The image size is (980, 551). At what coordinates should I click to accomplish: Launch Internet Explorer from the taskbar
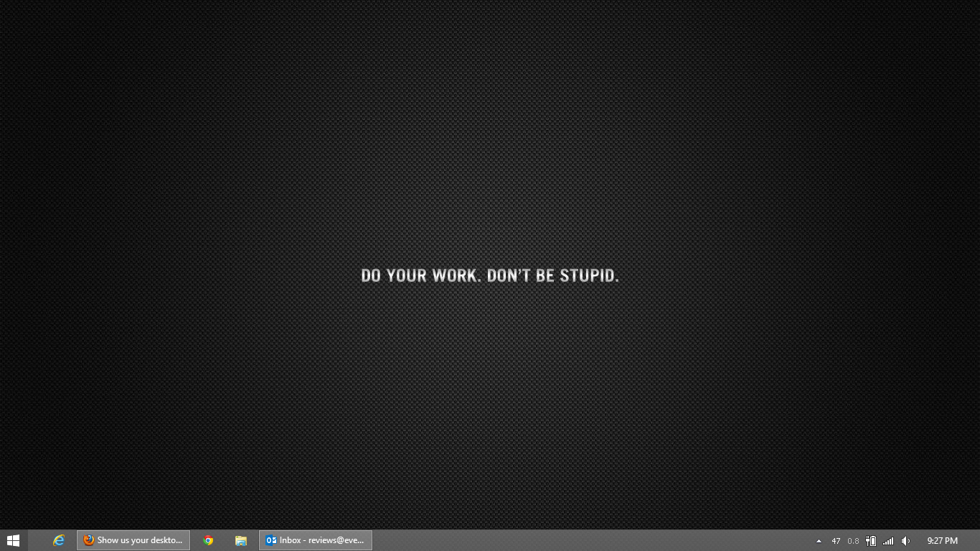(59, 540)
